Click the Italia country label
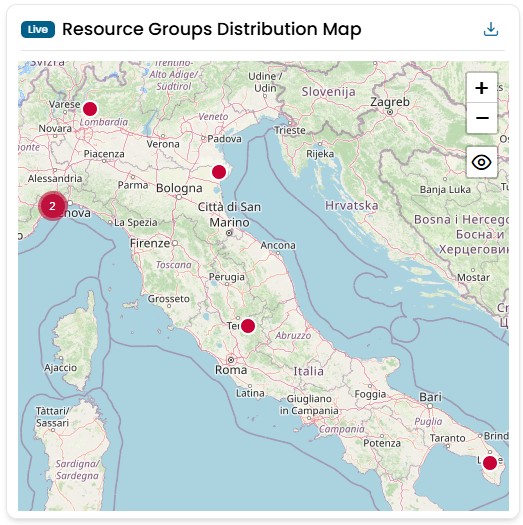 308,371
